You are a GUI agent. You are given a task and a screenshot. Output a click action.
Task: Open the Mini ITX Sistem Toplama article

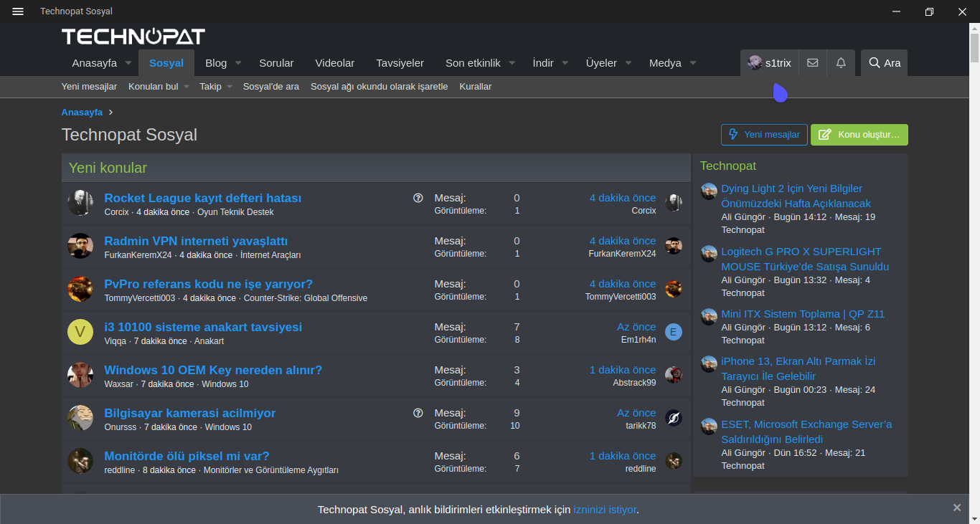tap(803, 314)
